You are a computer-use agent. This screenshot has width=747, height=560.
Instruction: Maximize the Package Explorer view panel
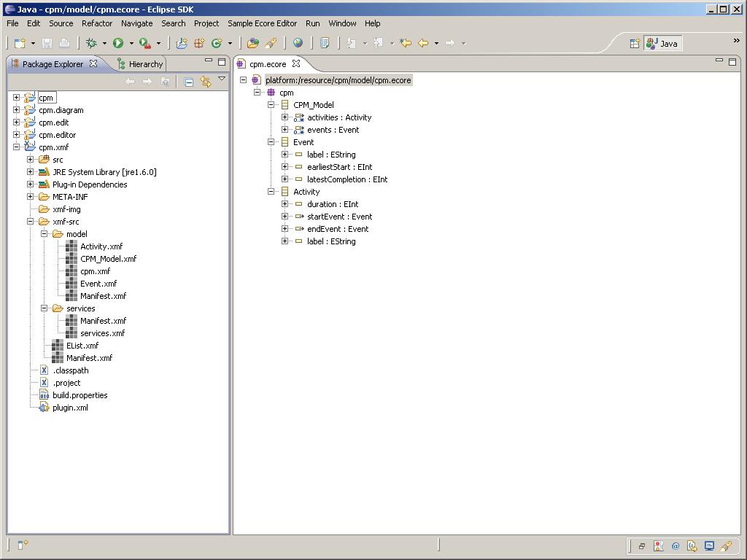coord(222,62)
